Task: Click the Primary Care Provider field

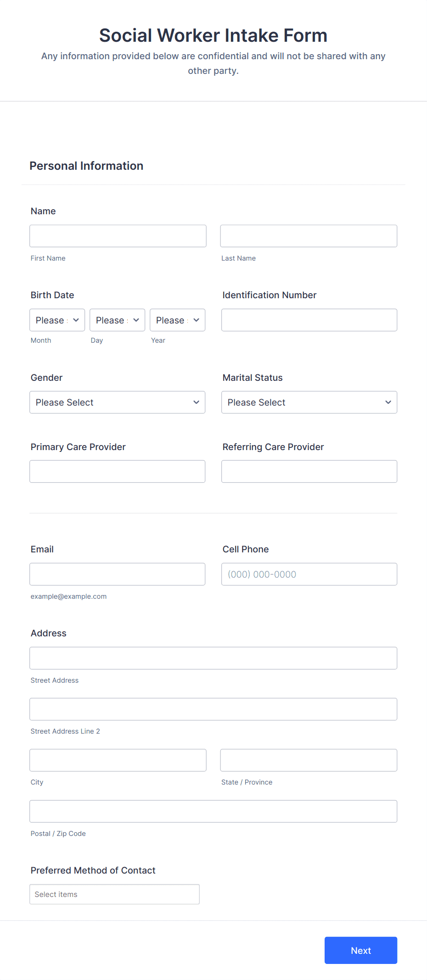Action: [x=118, y=471]
